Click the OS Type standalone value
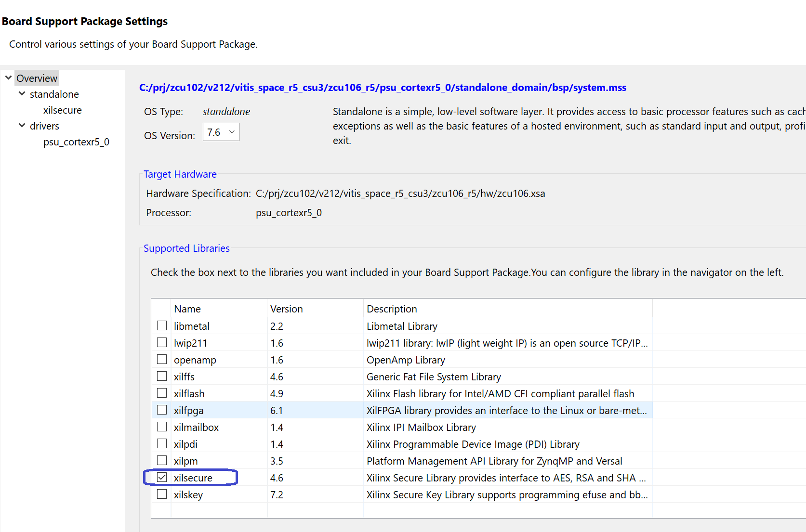The image size is (806, 532). tap(226, 112)
